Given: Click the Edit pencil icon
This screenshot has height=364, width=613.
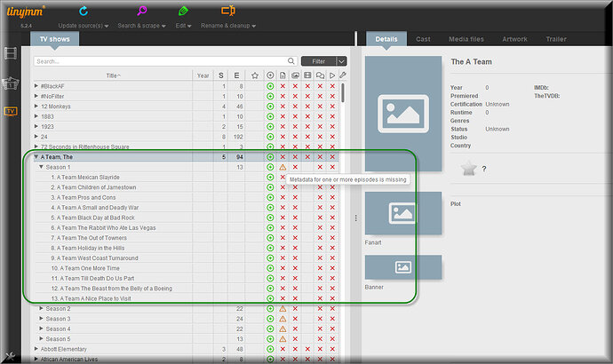Looking at the screenshot, I should 183,11.
